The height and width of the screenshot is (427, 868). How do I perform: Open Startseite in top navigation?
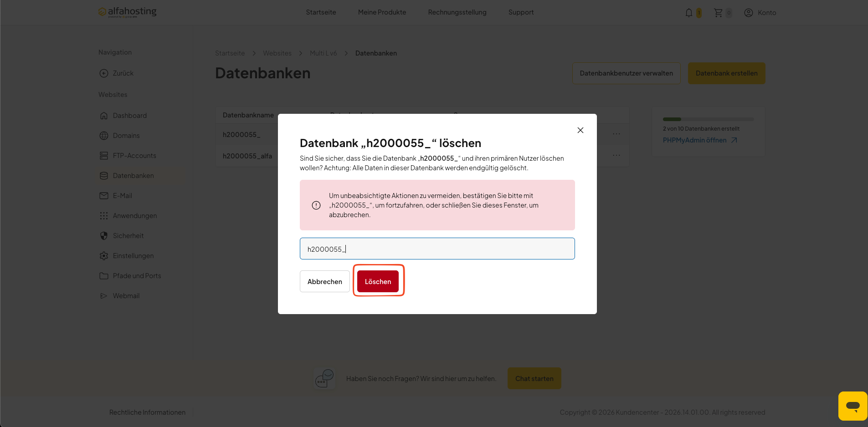pyautogui.click(x=321, y=12)
